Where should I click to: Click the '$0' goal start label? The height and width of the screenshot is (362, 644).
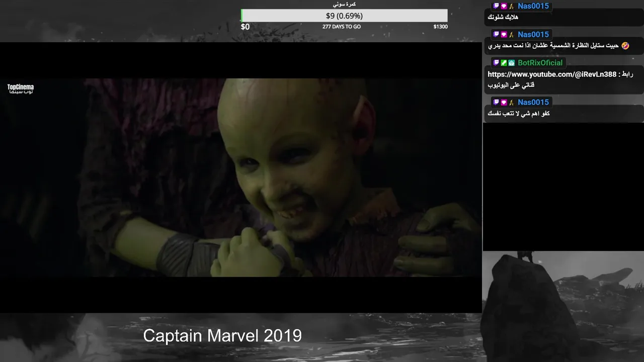pyautogui.click(x=245, y=27)
